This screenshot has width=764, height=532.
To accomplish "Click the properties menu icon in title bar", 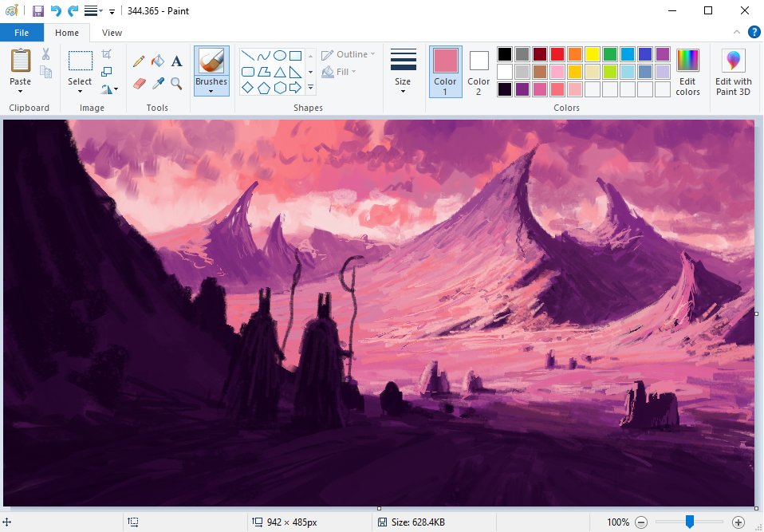I will 93,10.
